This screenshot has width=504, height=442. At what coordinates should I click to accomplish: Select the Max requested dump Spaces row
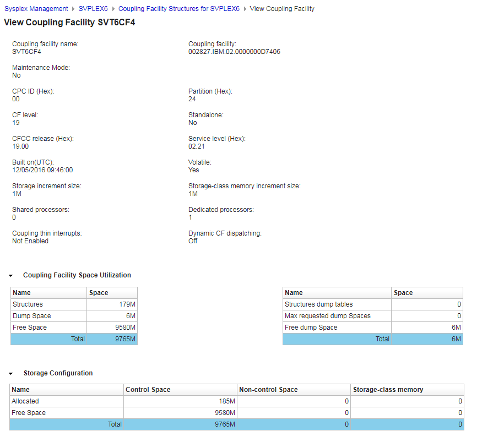(373, 316)
